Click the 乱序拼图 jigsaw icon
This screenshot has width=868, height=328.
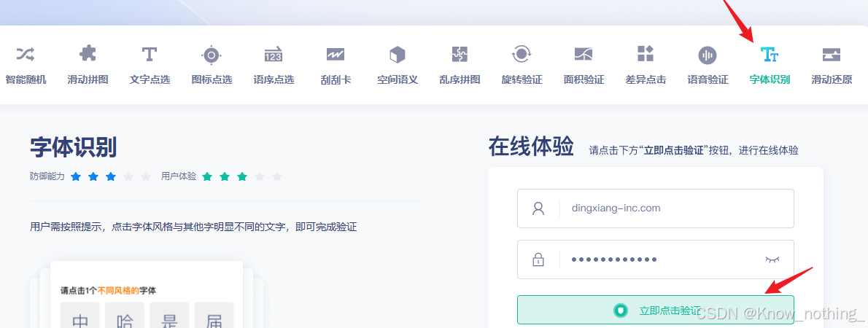coord(460,54)
